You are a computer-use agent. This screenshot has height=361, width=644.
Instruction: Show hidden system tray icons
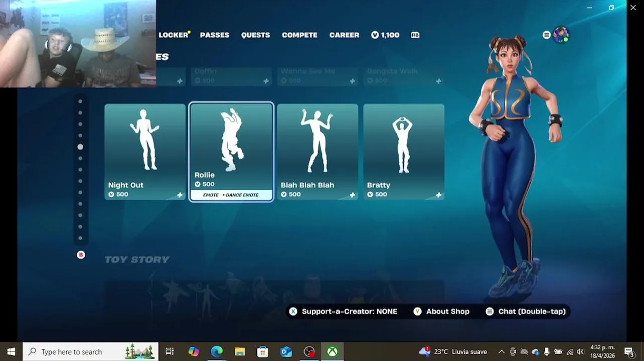[501, 352]
